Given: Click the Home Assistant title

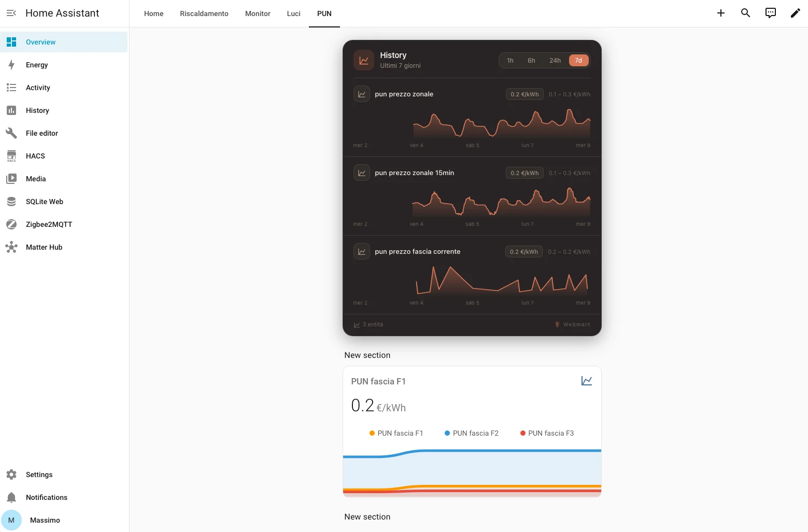Looking at the screenshot, I should pos(62,13).
